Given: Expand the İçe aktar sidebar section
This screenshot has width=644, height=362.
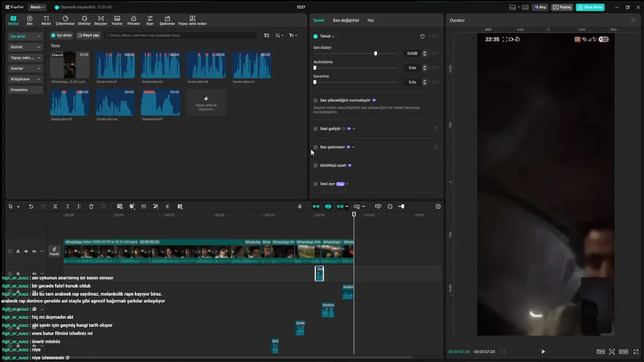Looking at the screenshot, I should 25,36.
